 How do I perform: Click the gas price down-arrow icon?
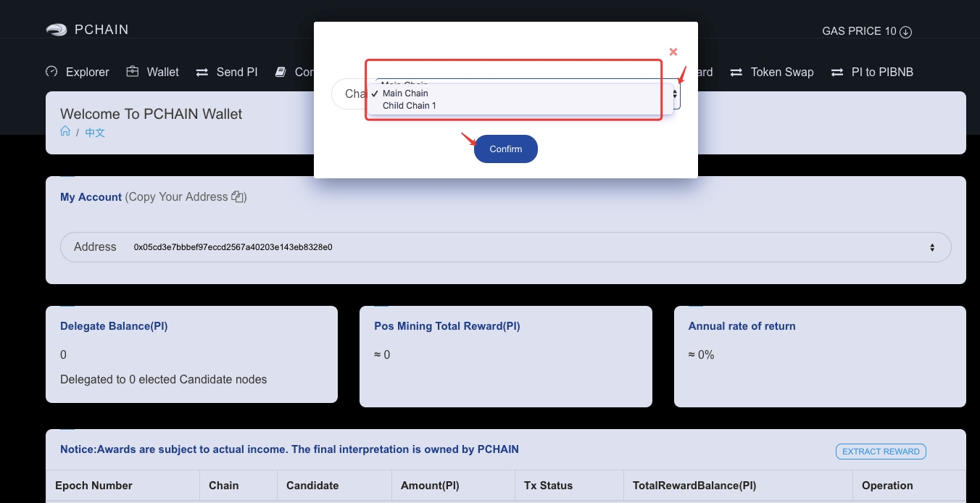pos(905,32)
